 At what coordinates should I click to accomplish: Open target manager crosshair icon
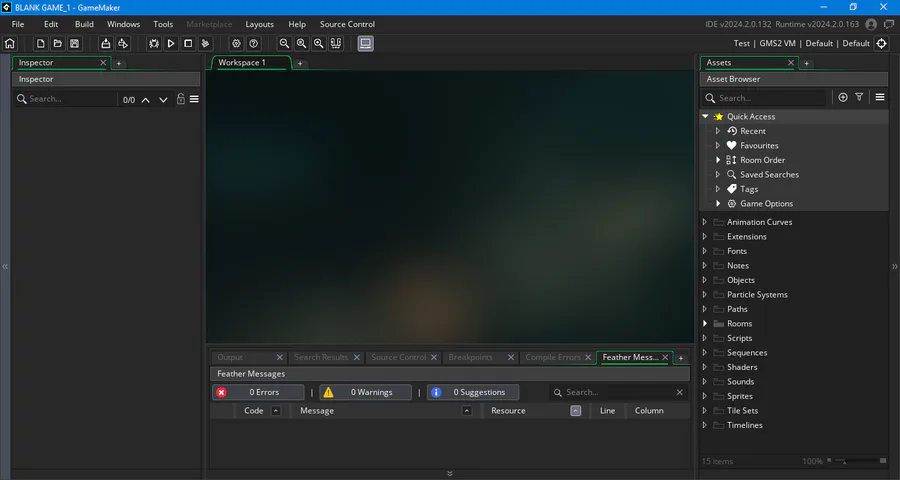pos(882,44)
